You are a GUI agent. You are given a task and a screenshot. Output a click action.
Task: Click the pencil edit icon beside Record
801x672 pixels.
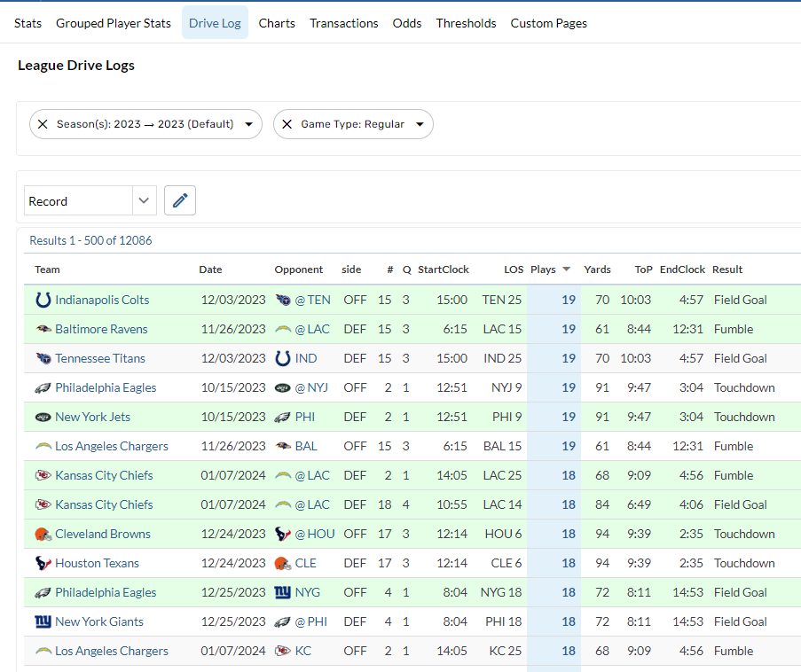click(x=180, y=201)
